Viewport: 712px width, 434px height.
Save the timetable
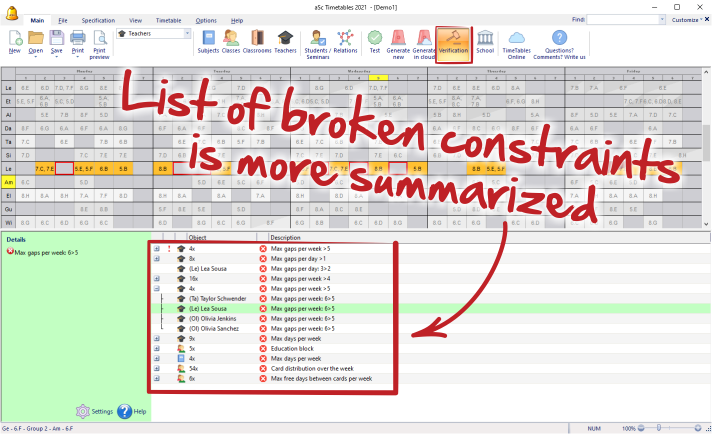pos(56,43)
